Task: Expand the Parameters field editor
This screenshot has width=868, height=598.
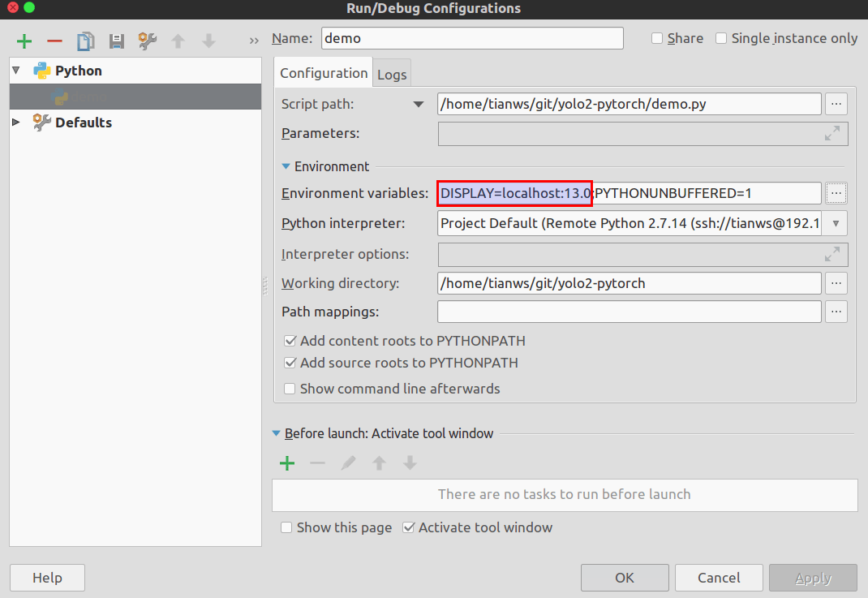Action: tap(831, 134)
